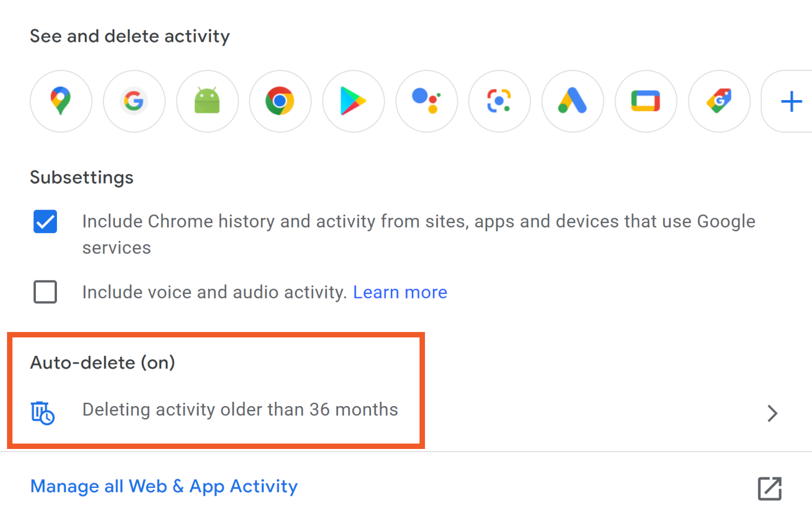Click the Google Ads activity icon
Image resolution: width=812 pixels, height=521 pixels.
(572, 101)
